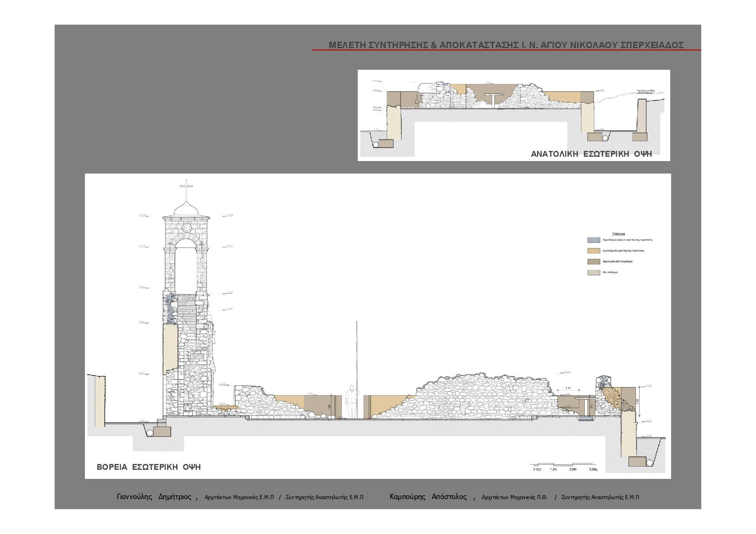Click 'Αρχιτέκτων Μηχανικός Π.Θ.' credit text
Screen dimensions: 756x534
[515, 497]
